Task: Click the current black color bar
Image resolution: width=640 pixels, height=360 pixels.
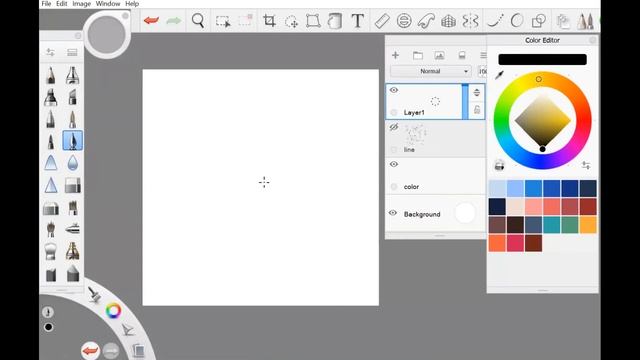Action: [542, 60]
